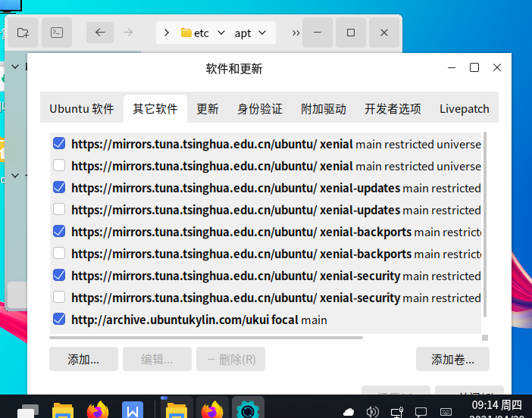This screenshot has width=532, height=418.
Task: Collapse lower sidebar section in file manager
Action: coord(15,176)
